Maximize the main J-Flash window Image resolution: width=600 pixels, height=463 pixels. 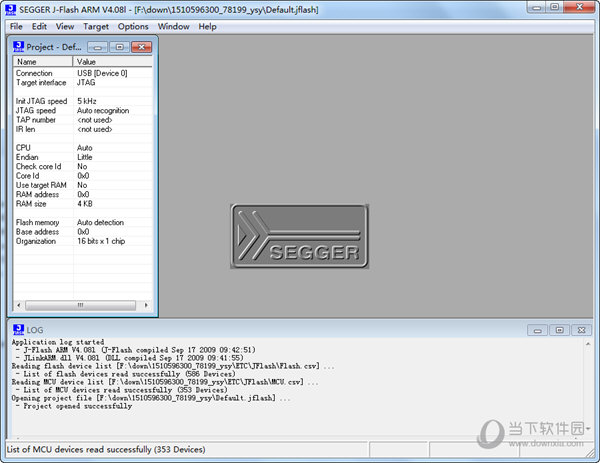click(x=554, y=7)
